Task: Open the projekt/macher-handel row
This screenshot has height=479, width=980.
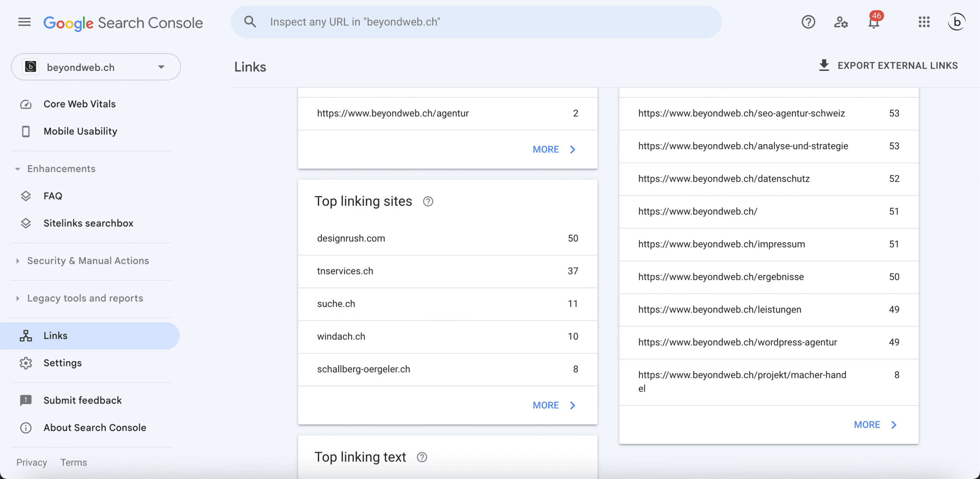Action: 769,382
